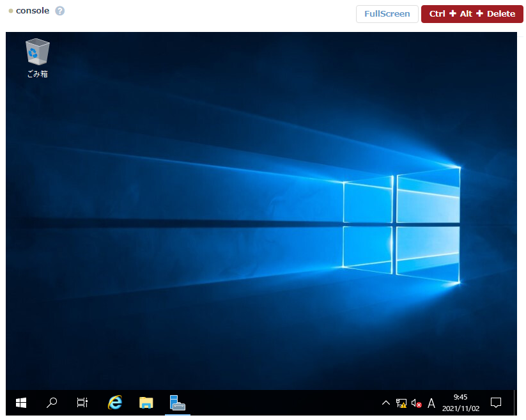Image resolution: width=526 pixels, height=420 pixels.
Task: Send Ctrl + Alt + Delete to console
Action: 472,14
